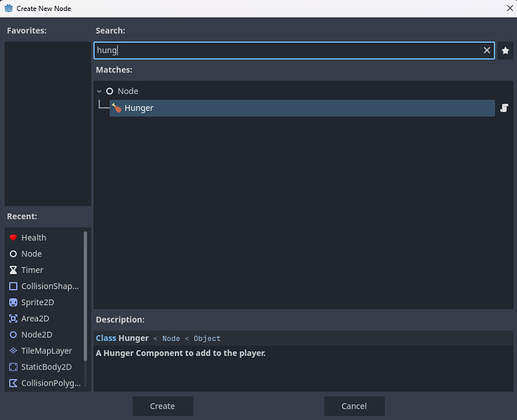Pick CollisionShape from Recent list

point(50,286)
